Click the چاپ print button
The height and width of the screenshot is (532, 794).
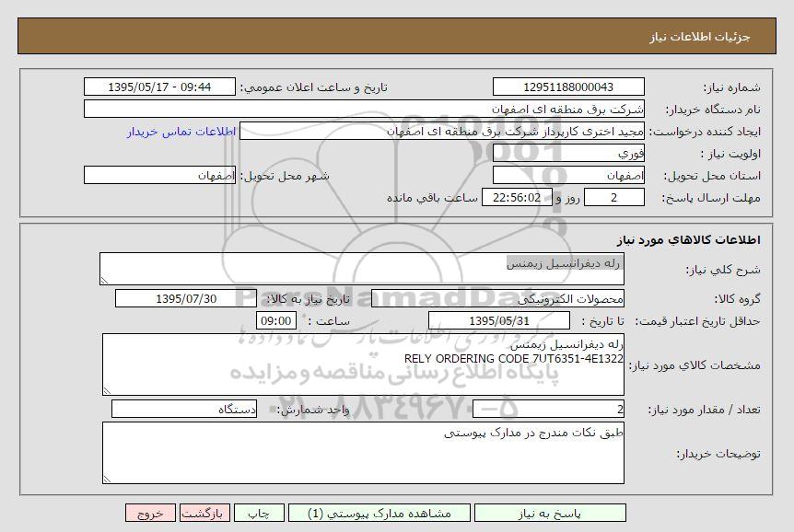tap(259, 514)
